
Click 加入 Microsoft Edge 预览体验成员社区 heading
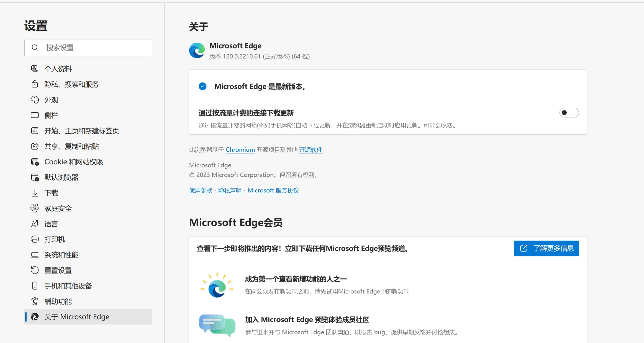click(307, 320)
